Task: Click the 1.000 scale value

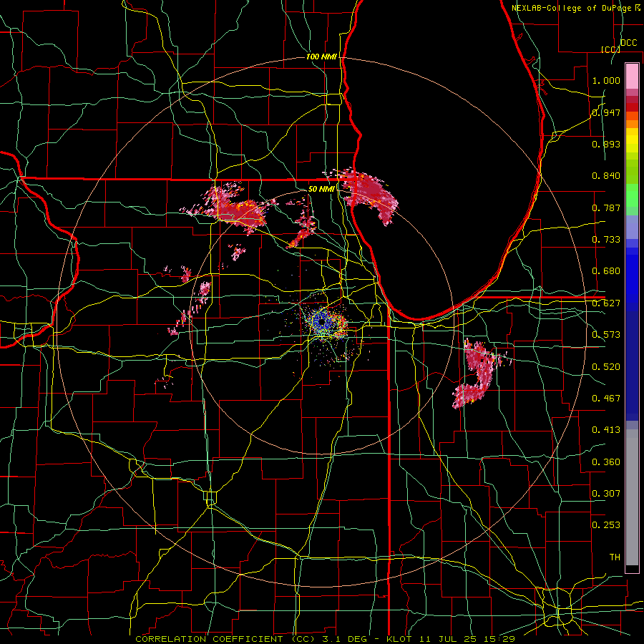Action: click(x=606, y=80)
